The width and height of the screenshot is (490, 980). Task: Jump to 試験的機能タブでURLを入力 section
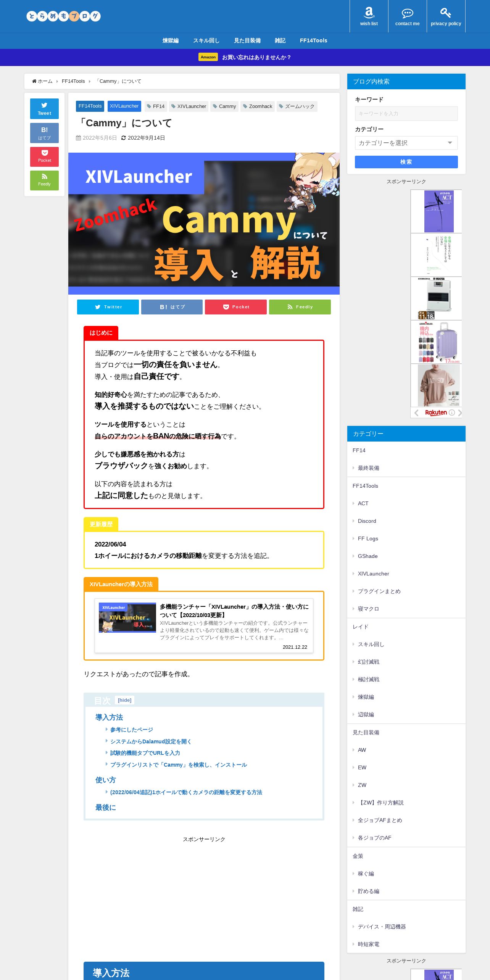coord(145,753)
